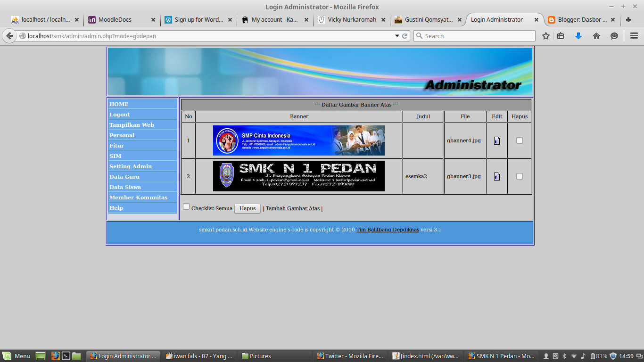Open the file manager folder launcher
The height and width of the screenshot is (362, 644).
(76, 356)
